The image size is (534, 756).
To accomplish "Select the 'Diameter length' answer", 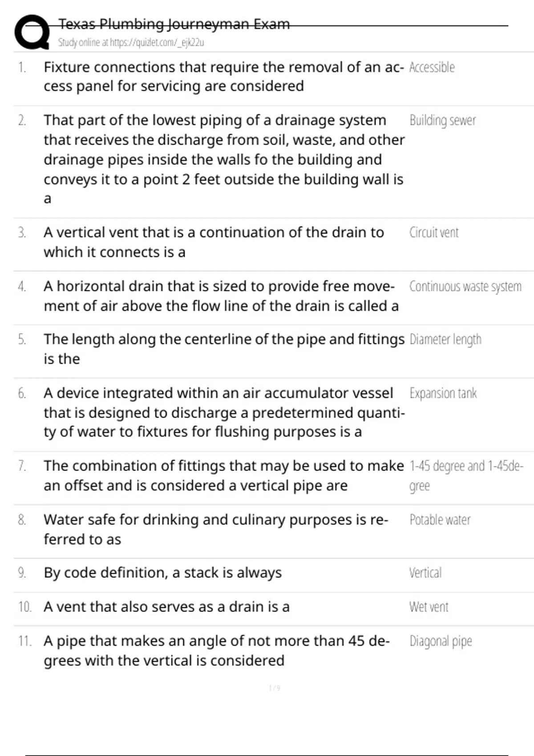I will pyautogui.click(x=445, y=340).
